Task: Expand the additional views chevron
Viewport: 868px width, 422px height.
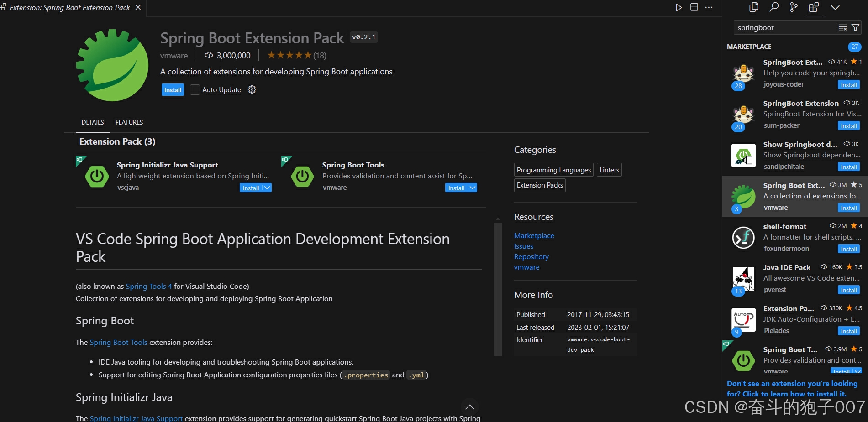Action: (x=835, y=7)
